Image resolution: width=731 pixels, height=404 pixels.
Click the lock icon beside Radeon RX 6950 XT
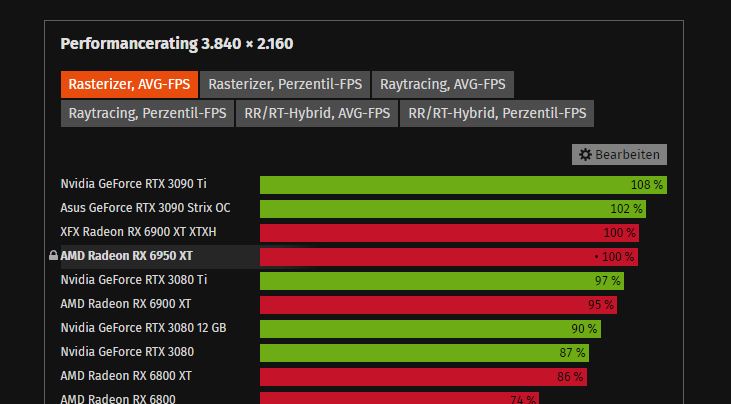54,255
